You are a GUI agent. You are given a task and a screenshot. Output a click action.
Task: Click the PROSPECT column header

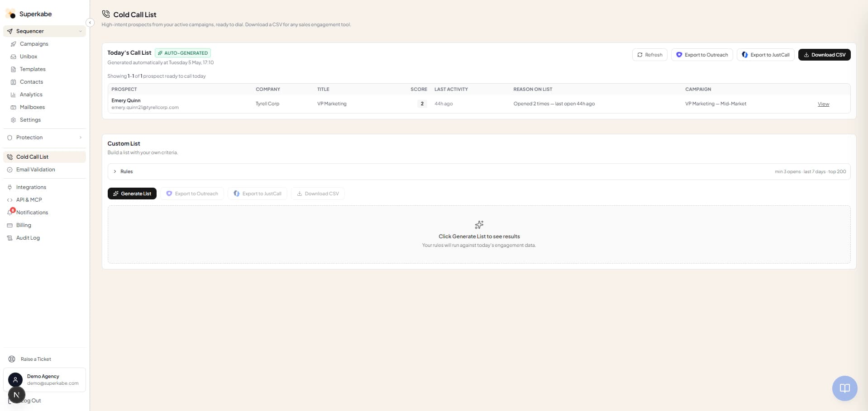point(124,89)
